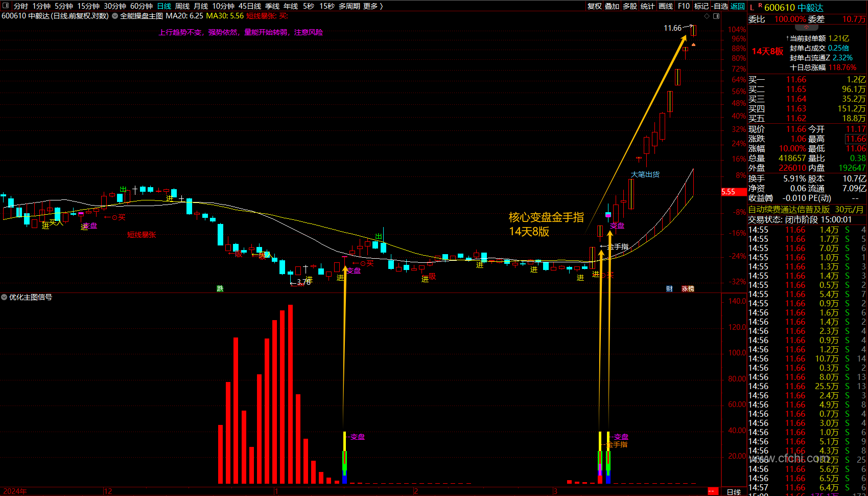This screenshot has width=868, height=496.
Task: Click the 2024年 timeline label
Action: pos(15,491)
